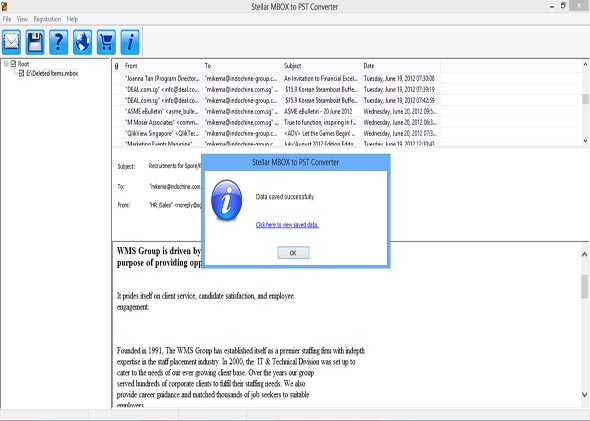Click the email list scroll up arrow
Viewport: 590px width, 421px height.
(x=585, y=65)
